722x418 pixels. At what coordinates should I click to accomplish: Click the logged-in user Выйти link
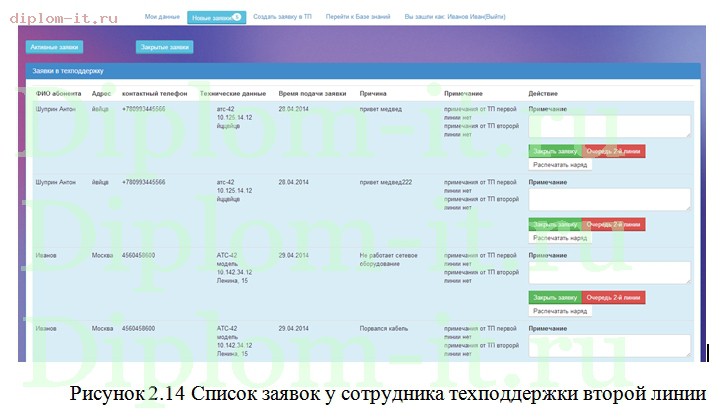click(x=495, y=17)
